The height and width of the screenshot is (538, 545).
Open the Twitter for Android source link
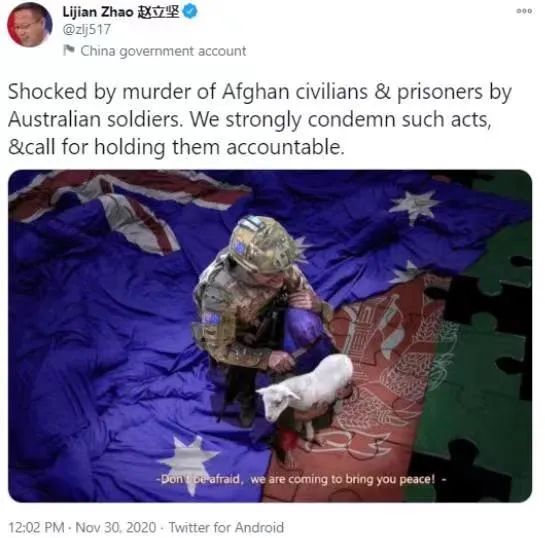(226, 527)
